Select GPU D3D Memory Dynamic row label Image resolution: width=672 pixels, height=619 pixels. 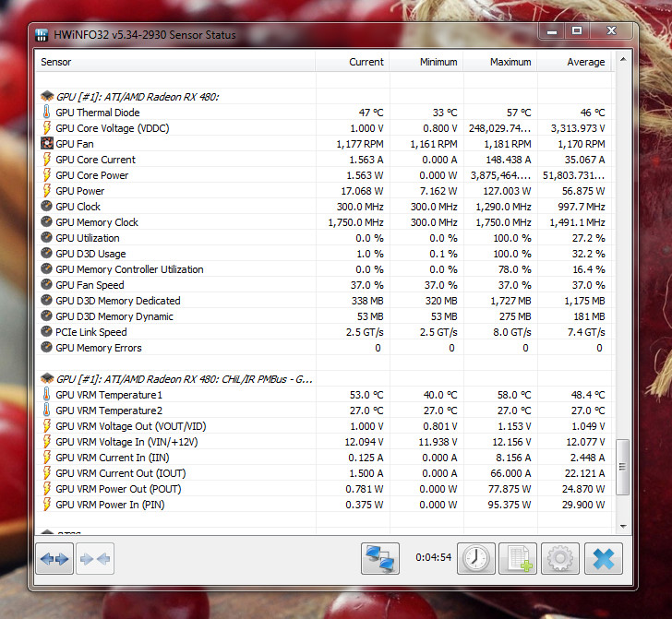tap(114, 316)
